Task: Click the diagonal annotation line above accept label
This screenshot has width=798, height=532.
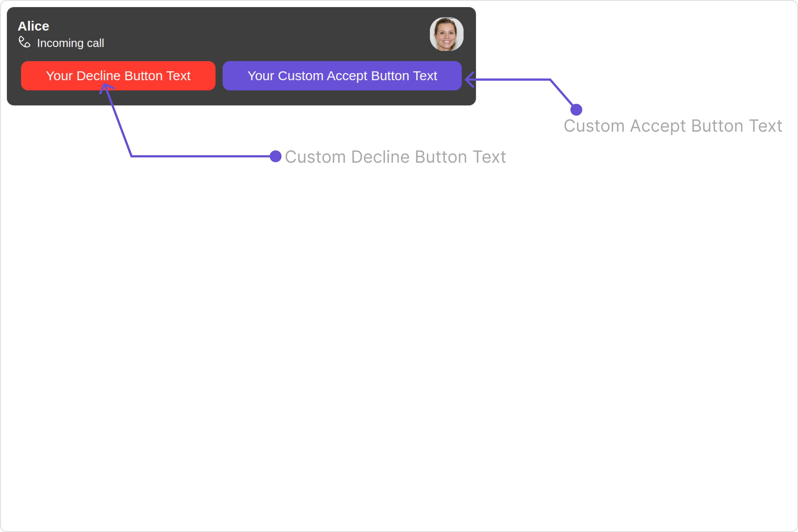Action: (x=562, y=93)
